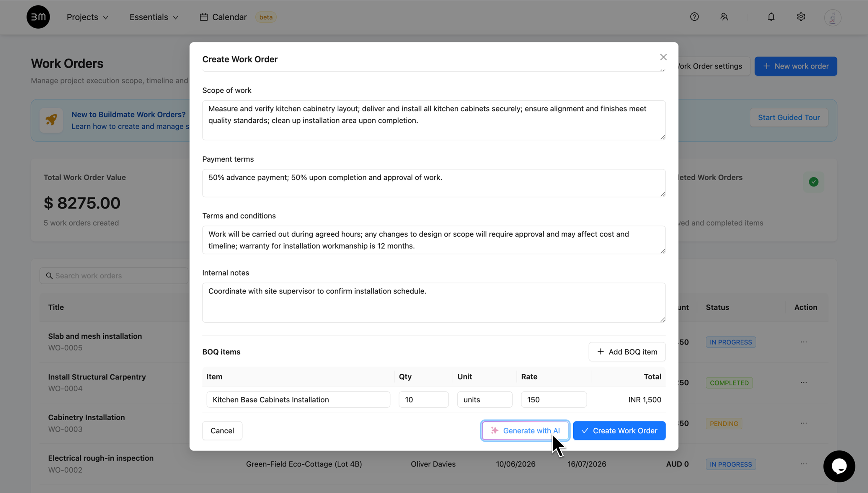Screen dimensions: 868x493
Task: Click IN PROGRESS badge for WO-0005
Action: pos(730,342)
